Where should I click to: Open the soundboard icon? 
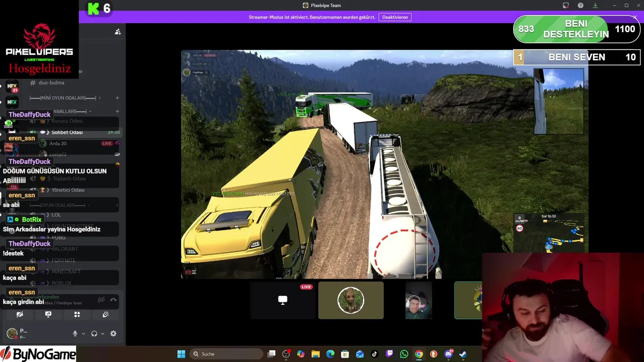coord(106,314)
